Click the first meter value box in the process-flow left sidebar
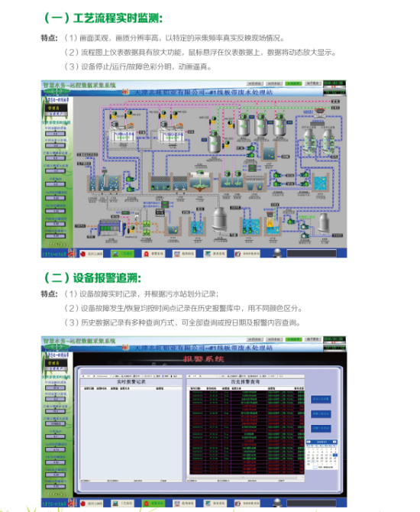The height and width of the screenshot is (512, 420). [55, 134]
